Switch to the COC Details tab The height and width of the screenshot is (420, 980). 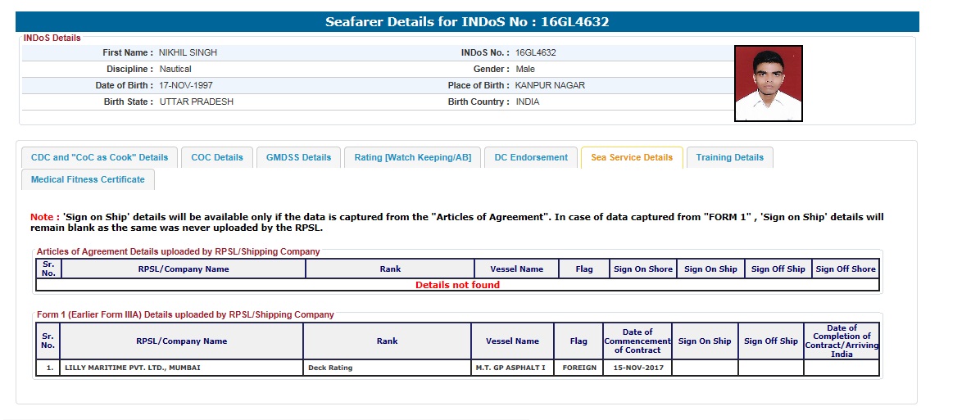coord(217,157)
